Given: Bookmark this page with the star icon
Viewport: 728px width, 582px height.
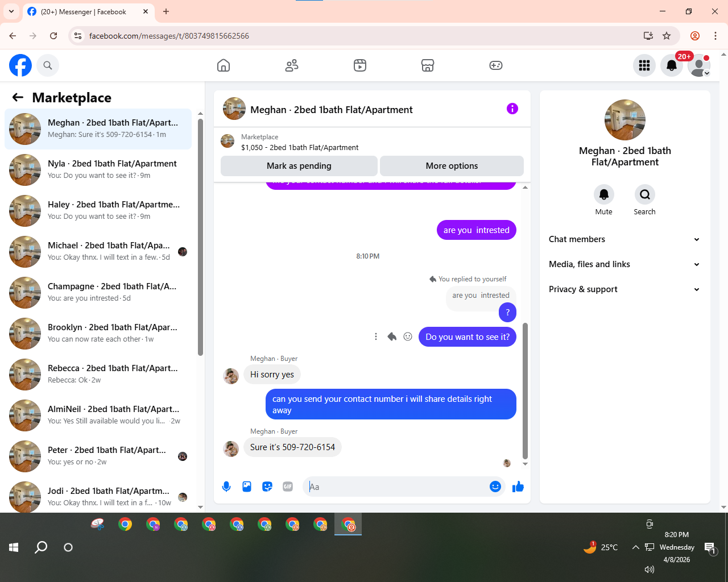Looking at the screenshot, I should [667, 36].
